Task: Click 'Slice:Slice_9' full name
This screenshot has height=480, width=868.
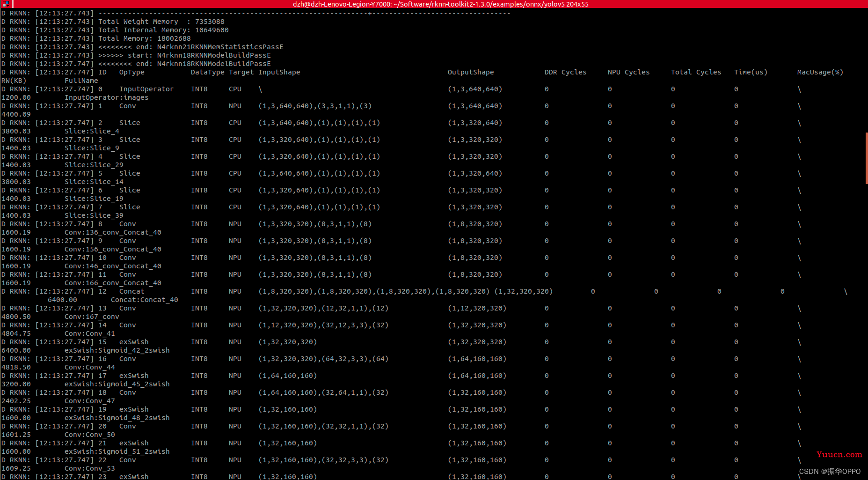Action: click(92, 148)
